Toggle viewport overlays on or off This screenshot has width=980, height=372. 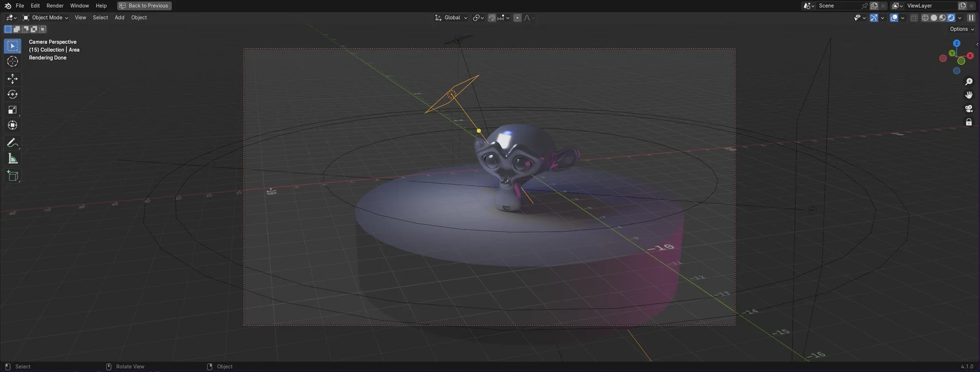894,18
